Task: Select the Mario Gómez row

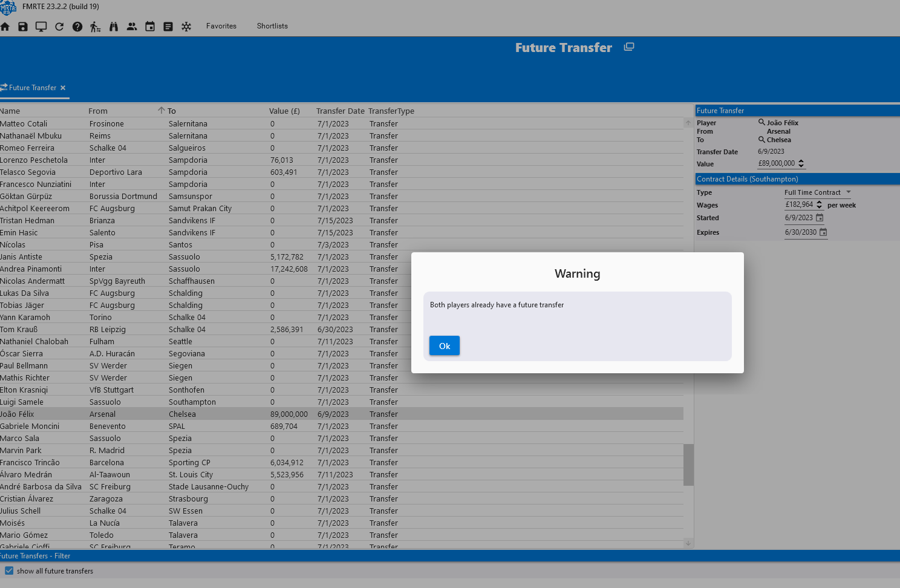Action: point(342,535)
